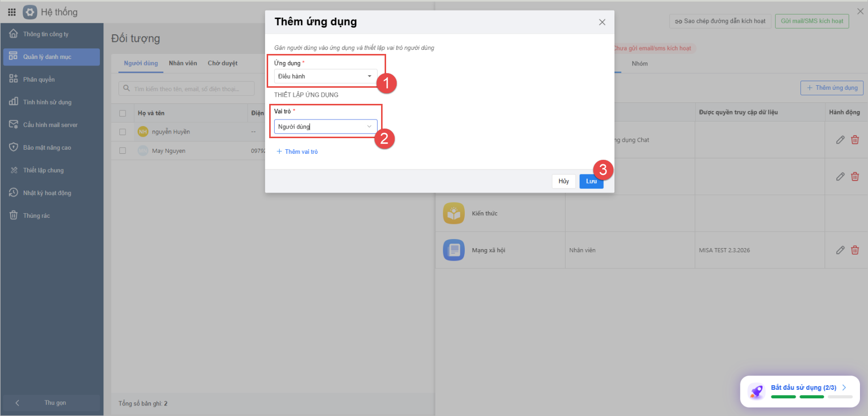Click the Kiến thức row label
This screenshot has width=868, height=416.
(x=485, y=214)
